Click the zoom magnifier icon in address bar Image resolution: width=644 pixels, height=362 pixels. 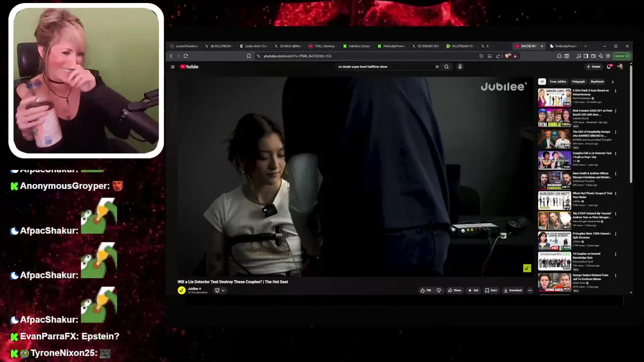[x=481, y=56]
